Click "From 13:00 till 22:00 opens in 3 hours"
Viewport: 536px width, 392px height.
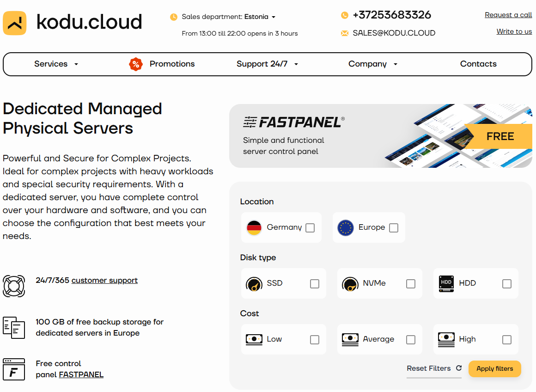tap(240, 34)
